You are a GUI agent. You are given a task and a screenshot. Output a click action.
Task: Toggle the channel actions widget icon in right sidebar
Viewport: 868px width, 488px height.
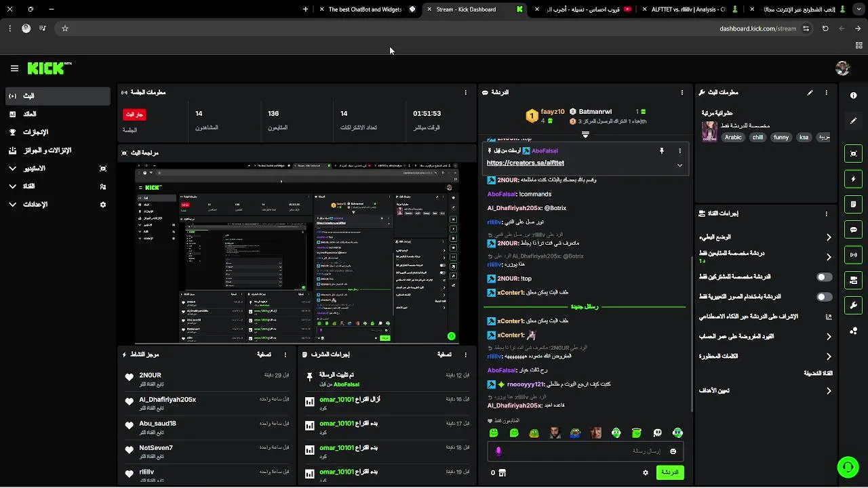(x=853, y=280)
